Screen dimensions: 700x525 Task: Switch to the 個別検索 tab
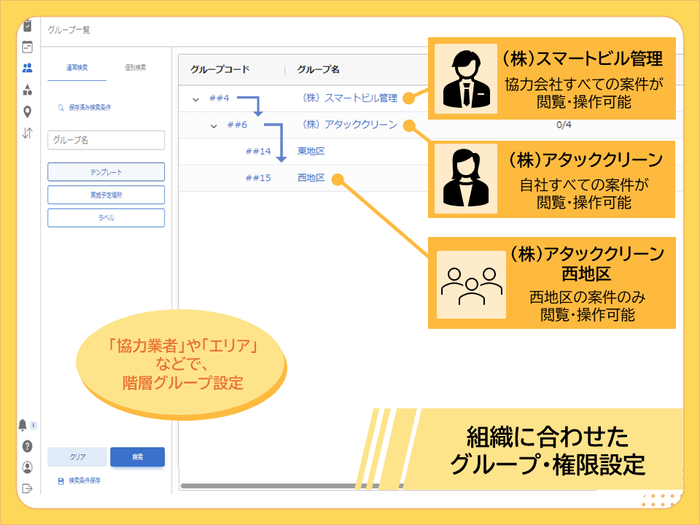coord(136,68)
